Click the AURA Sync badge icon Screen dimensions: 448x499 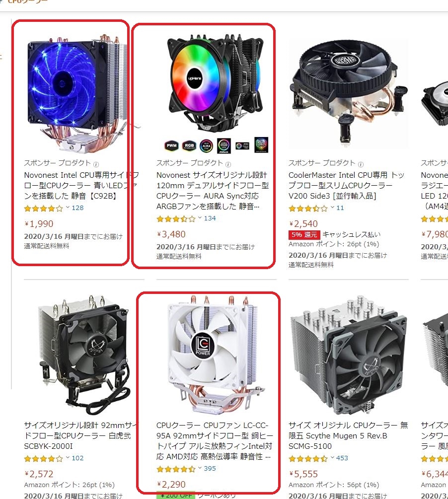pyautogui.click(x=206, y=146)
